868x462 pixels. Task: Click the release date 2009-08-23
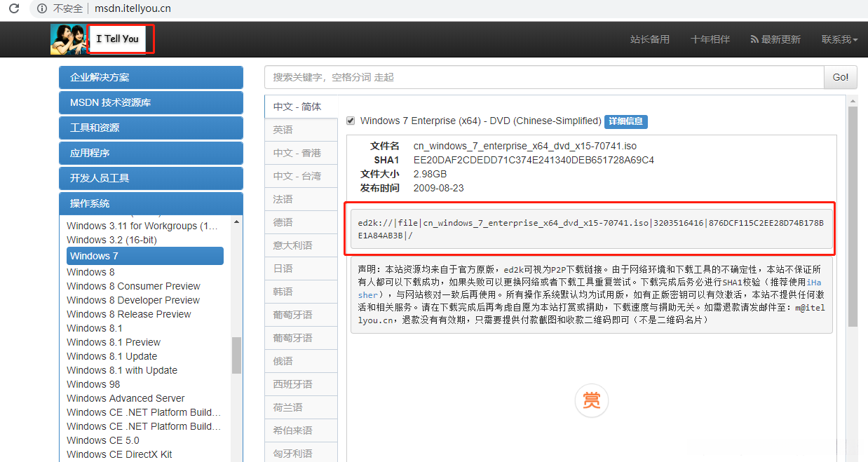[439, 188]
